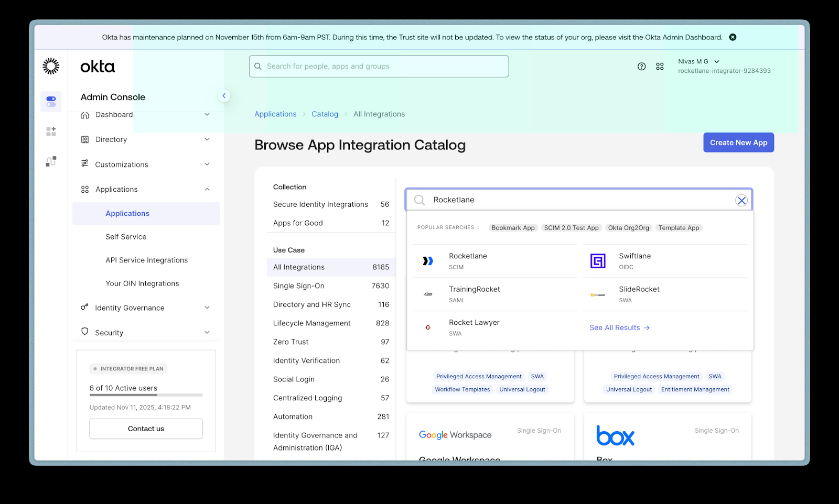Open the Admin Console toggle icon in rail
Image resolution: width=839 pixels, height=504 pixels.
[x=51, y=101]
